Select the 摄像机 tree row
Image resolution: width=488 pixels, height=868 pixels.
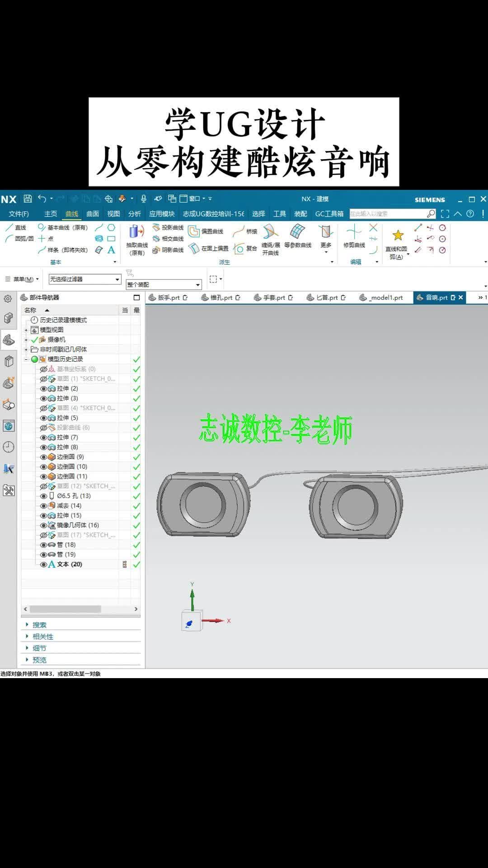click(56, 340)
